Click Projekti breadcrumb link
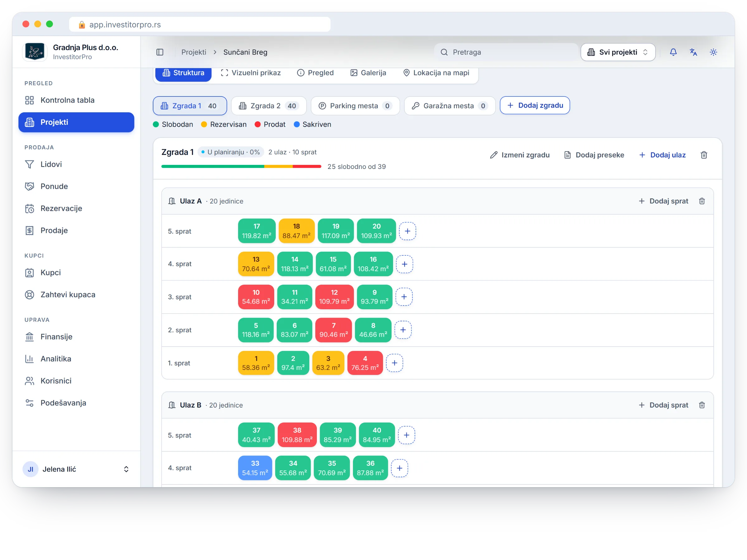Viewport: 747px width, 560px height. [194, 52]
